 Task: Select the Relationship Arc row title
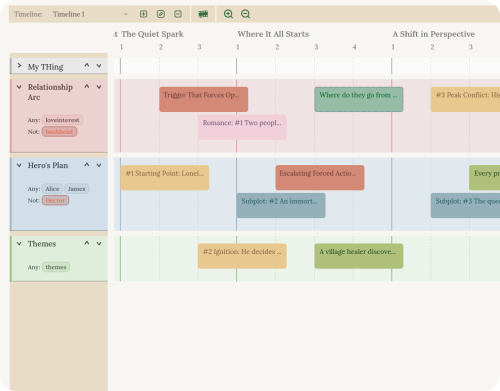pyautogui.click(x=50, y=92)
